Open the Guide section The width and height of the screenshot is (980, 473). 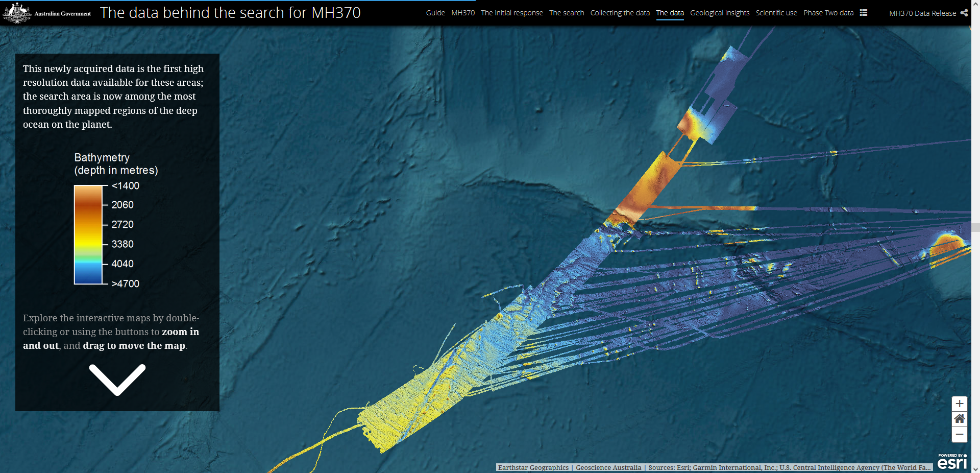(435, 13)
